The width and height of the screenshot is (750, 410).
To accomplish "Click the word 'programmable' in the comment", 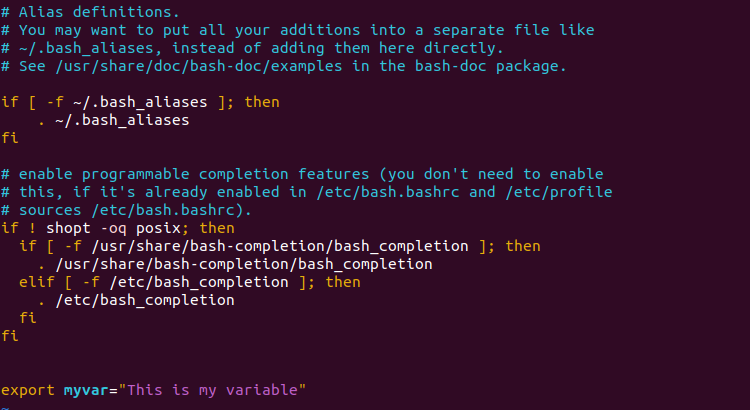I will pos(135,174).
